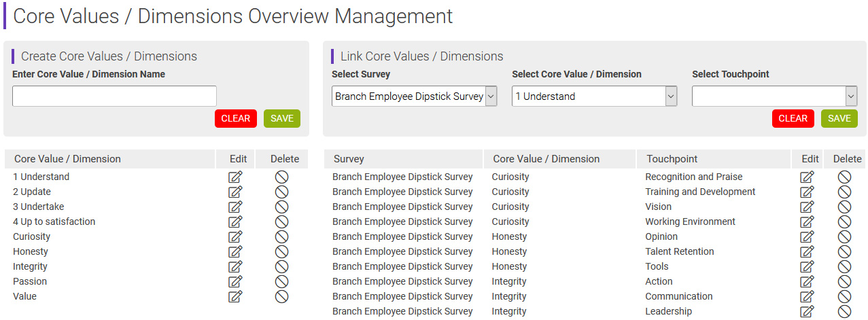
Task: Delete the Opinion touchpoint link
Action: (x=844, y=237)
